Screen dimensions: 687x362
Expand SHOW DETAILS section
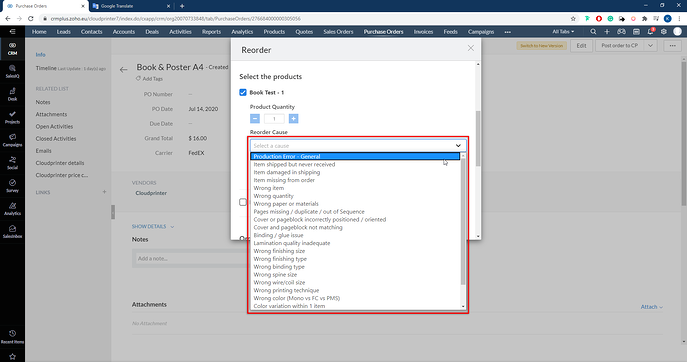[x=153, y=227]
